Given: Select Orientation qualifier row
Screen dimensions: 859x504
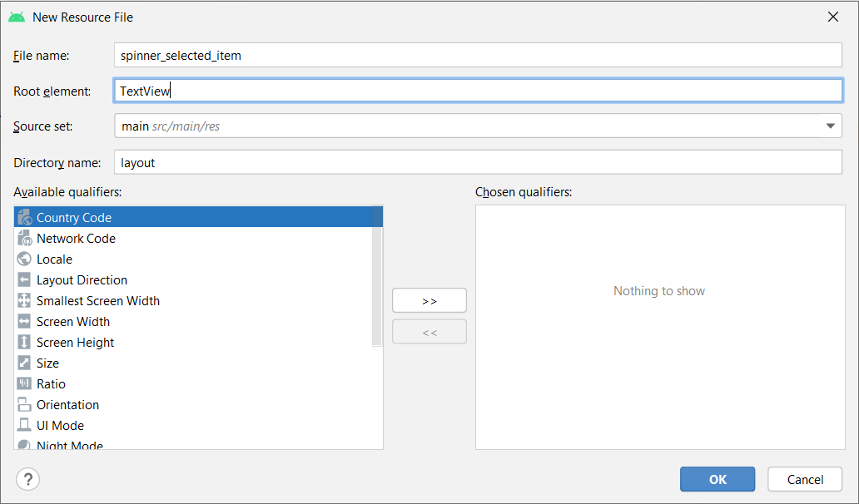Looking at the screenshot, I should tap(198, 404).
